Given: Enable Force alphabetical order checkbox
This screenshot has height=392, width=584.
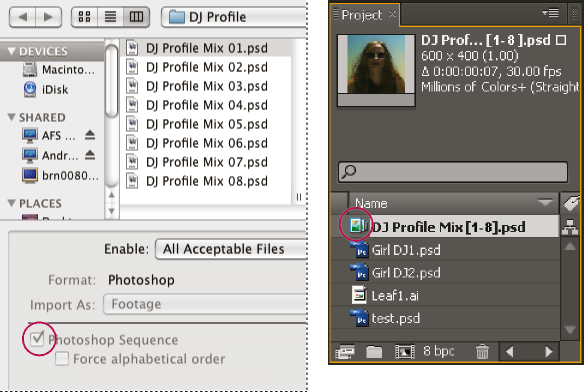Looking at the screenshot, I should 62,359.
